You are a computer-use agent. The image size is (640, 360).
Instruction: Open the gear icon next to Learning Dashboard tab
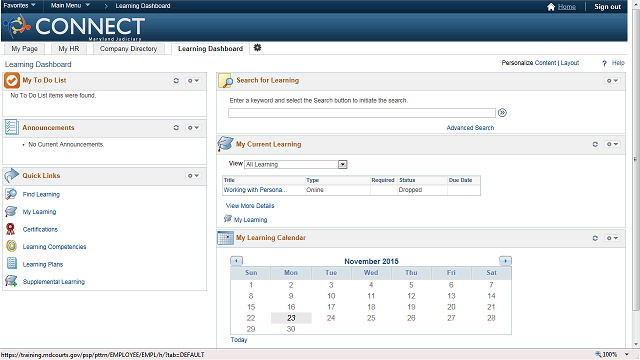(x=257, y=48)
